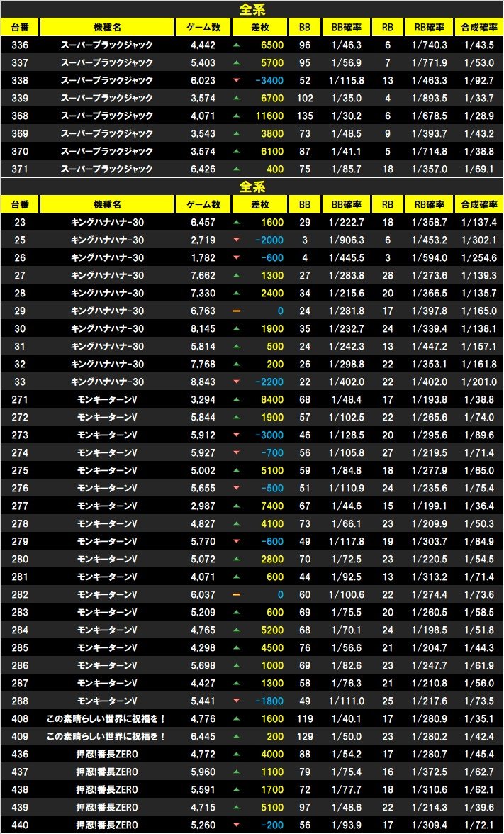Viewport: 504px width, 834px height.
Task: Click the 全系 title above the キングハナハナ-30 table
Action: [252, 187]
